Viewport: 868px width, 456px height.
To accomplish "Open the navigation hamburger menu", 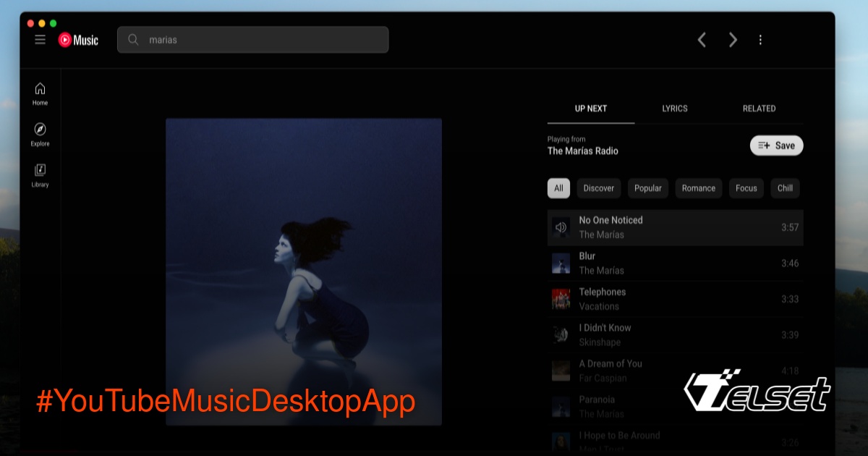I will tap(40, 39).
